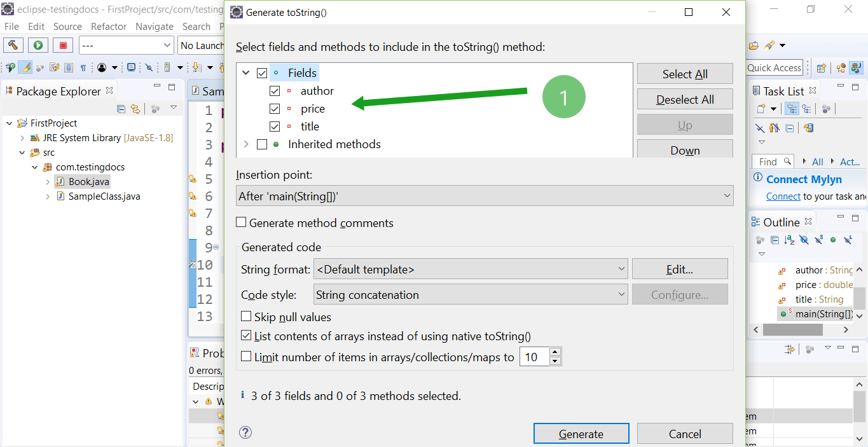This screenshot has width=868, height=447.
Task: Click the Deselect All button
Action: pos(685,99)
